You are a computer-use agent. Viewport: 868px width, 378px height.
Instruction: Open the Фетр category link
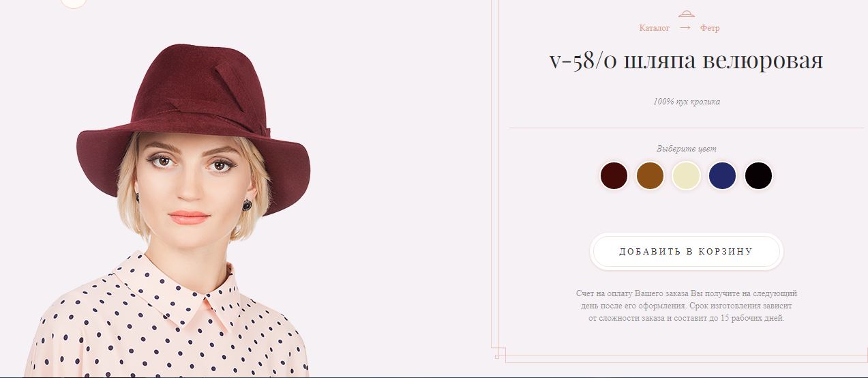click(x=710, y=28)
